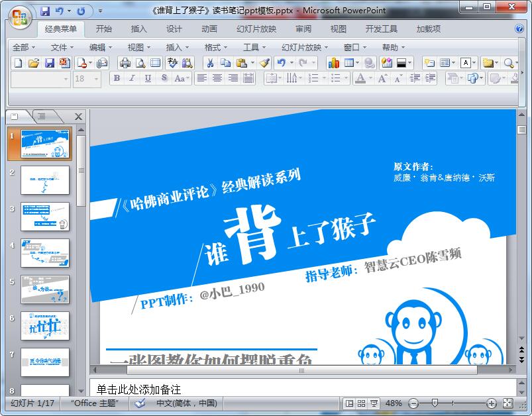
Task: Click the Print icon
Action: click(125, 63)
